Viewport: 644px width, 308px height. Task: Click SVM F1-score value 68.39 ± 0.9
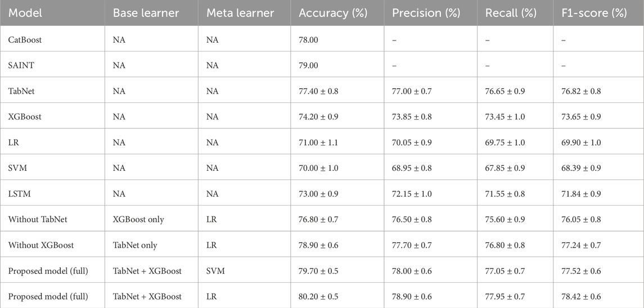[581, 168]
